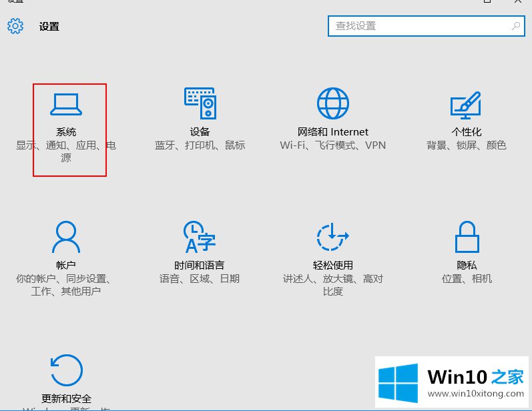This screenshot has width=532, height=411.
Task: Open the 个性化 paintbrush monitor icon
Action: pyautogui.click(x=466, y=105)
